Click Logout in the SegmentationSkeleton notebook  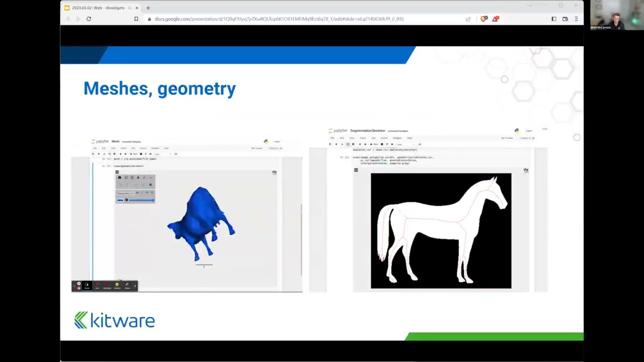pyautogui.click(x=529, y=131)
